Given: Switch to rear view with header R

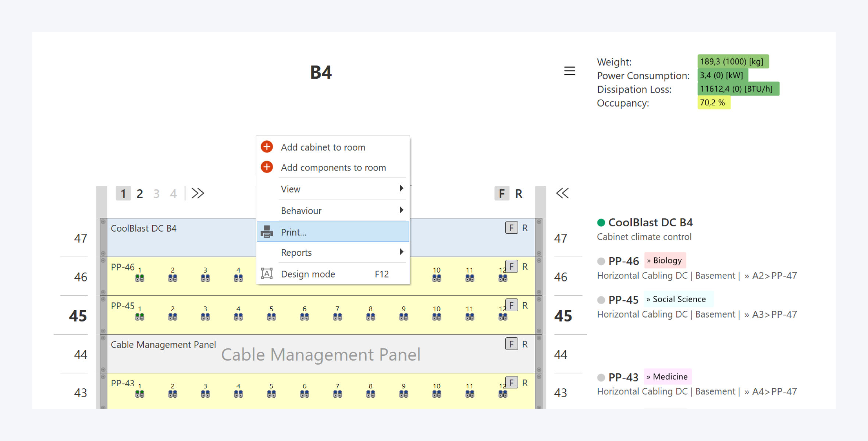Looking at the screenshot, I should (x=519, y=194).
